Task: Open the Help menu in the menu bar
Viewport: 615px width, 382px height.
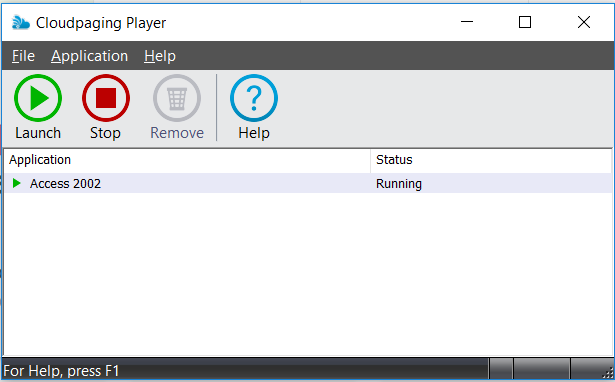Action: pos(160,56)
